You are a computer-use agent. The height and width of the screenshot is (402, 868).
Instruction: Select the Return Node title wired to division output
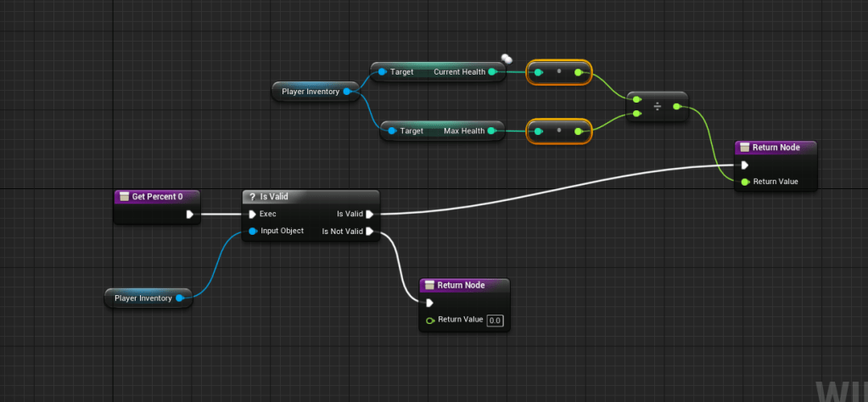click(x=776, y=148)
